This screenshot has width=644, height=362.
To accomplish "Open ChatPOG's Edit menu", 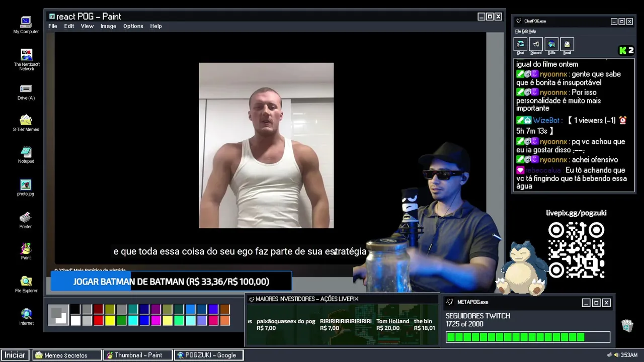I will tap(524, 31).
